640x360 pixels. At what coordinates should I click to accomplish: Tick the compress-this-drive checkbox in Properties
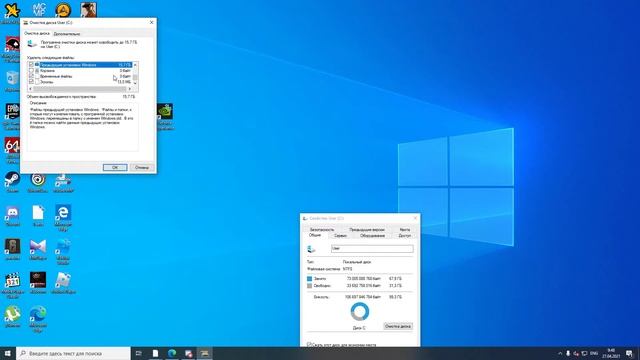click(309, 345)
